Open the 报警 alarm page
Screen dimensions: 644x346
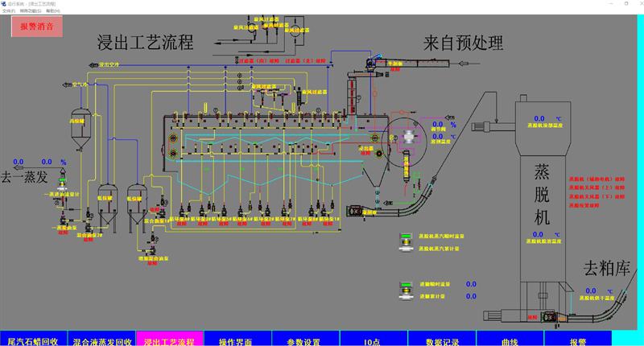578,340
